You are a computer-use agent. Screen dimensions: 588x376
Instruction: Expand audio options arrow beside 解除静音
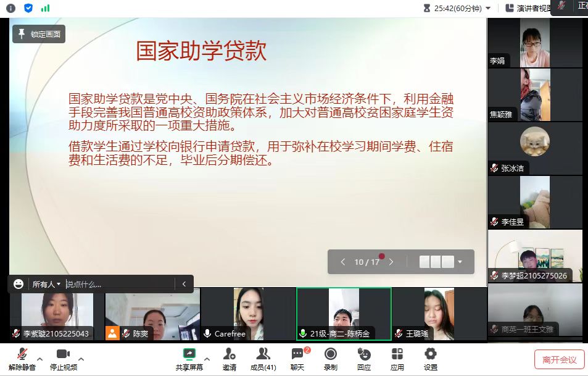click(40, 359)
